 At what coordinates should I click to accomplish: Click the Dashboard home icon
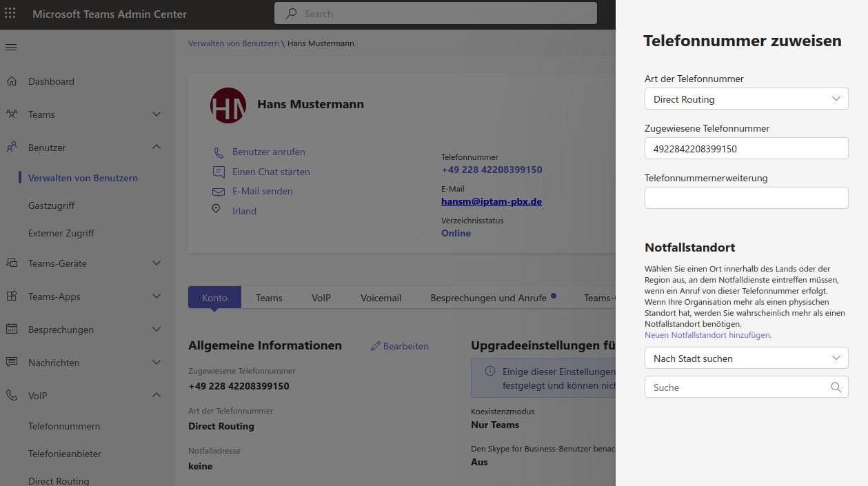click(x=12, y=81)
